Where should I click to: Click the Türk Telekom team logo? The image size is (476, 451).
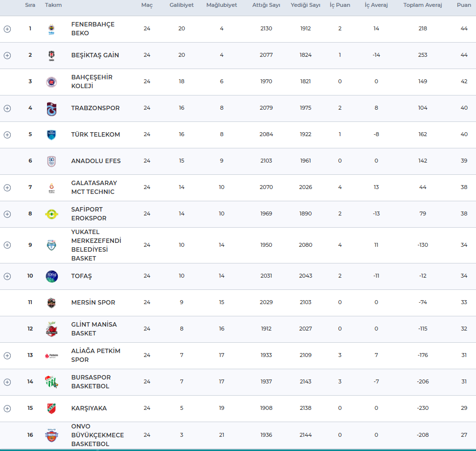click(51, 135)
